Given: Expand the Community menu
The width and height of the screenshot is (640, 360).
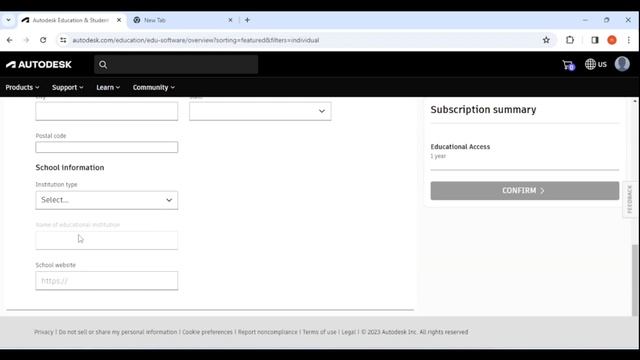Looking at the screenshot, I should pos(154,87).
